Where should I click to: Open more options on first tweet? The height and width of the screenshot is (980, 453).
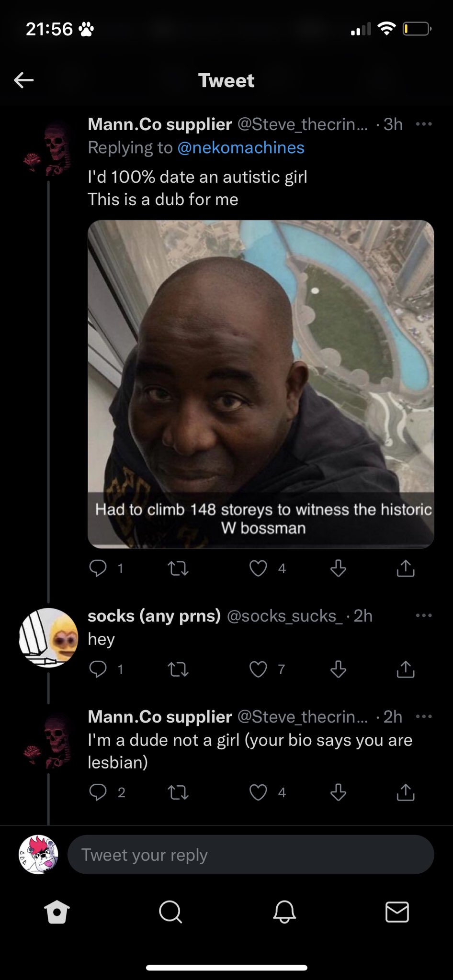pyautogui.click(x=423, y=124)
